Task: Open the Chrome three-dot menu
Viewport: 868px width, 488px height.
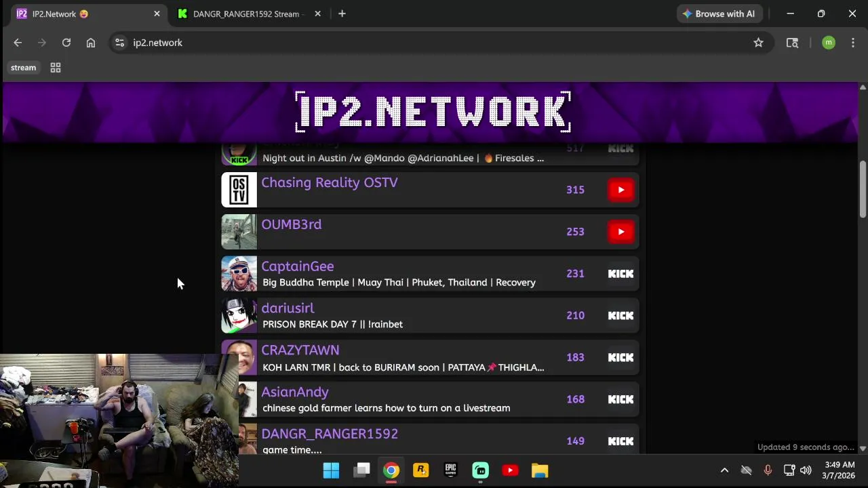Action: (x=852, y=43)
